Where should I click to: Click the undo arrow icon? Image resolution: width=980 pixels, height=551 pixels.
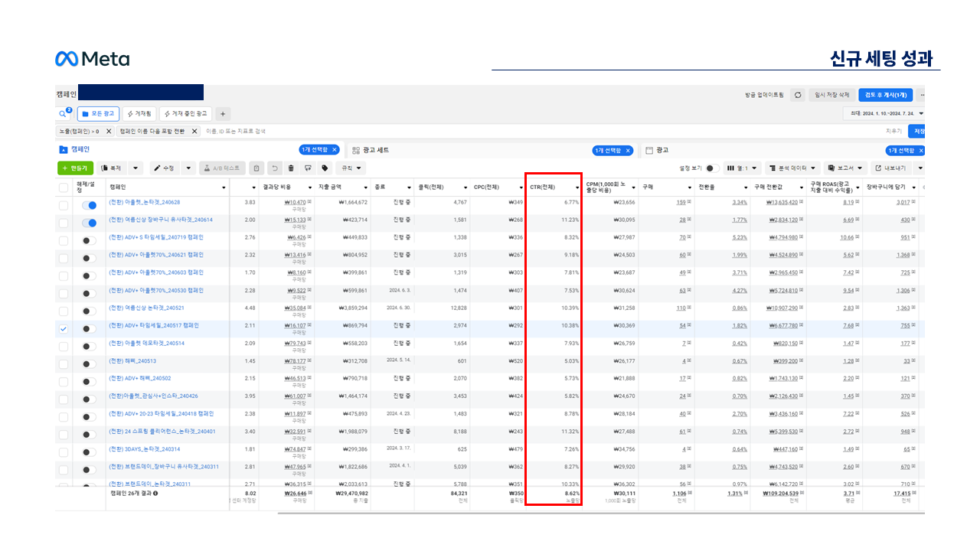coord(274,168)
